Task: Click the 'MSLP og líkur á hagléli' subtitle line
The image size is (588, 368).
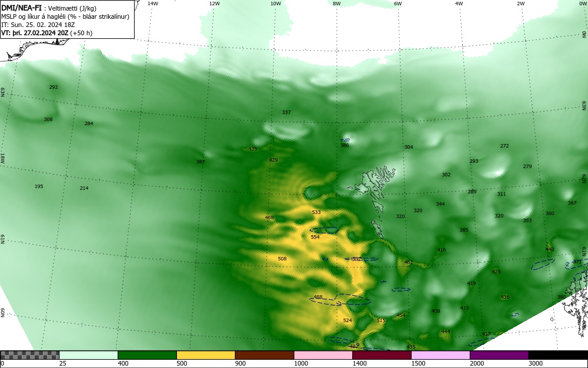Action: pos(65,16)
